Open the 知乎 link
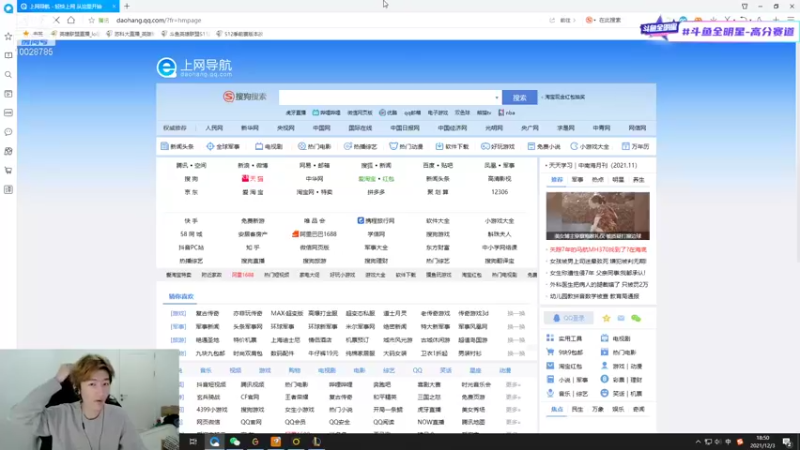 tap(253, 247)
